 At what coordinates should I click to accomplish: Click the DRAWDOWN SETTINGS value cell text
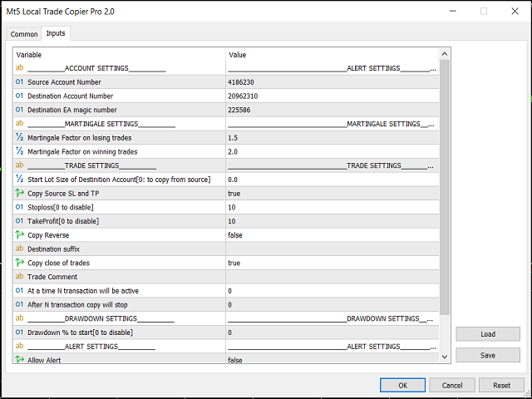click(331, 318)
